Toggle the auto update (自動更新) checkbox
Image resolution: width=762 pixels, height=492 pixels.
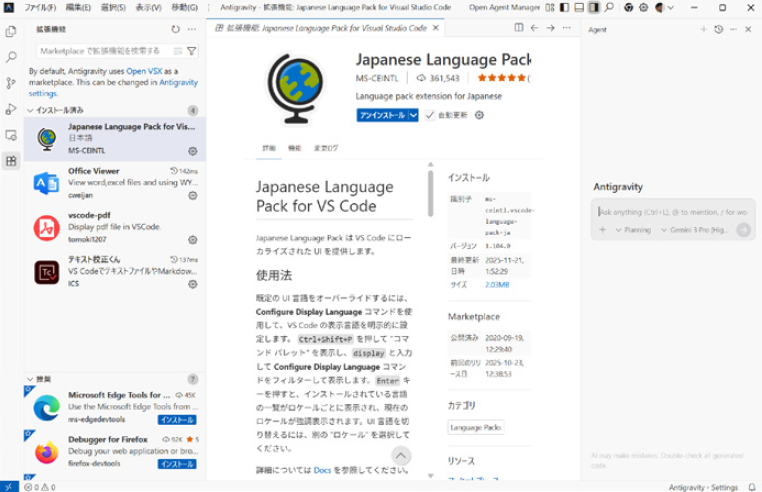tap(430, 115)
